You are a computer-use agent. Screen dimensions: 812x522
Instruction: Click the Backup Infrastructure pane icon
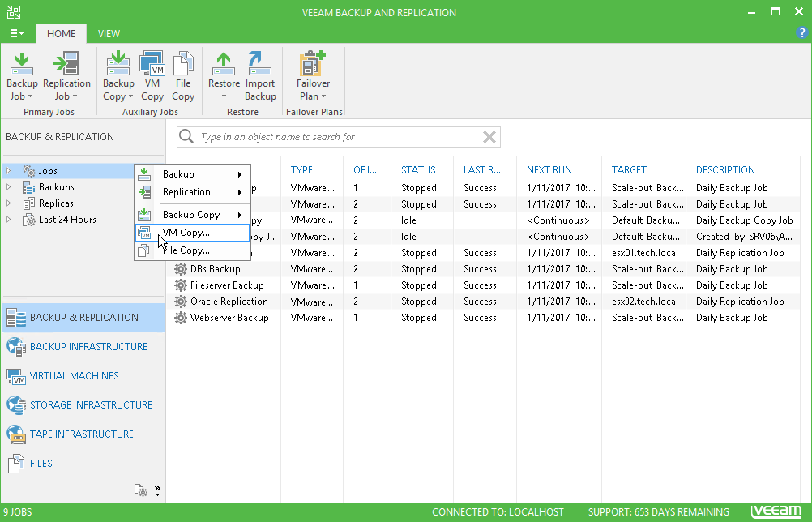click(16, 346)
